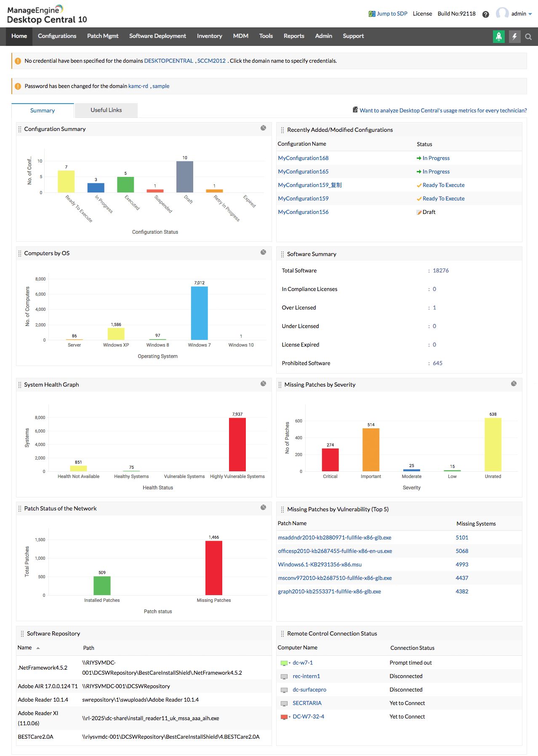Click the red Highly Vulnerable Systems bar
Viewport: 538px width, 756px height.
[237, 444]
